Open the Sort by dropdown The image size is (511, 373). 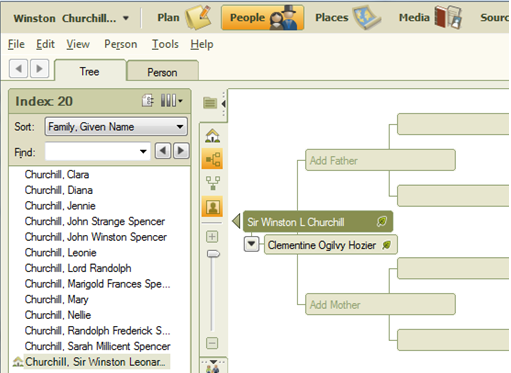tap(116, 127)
